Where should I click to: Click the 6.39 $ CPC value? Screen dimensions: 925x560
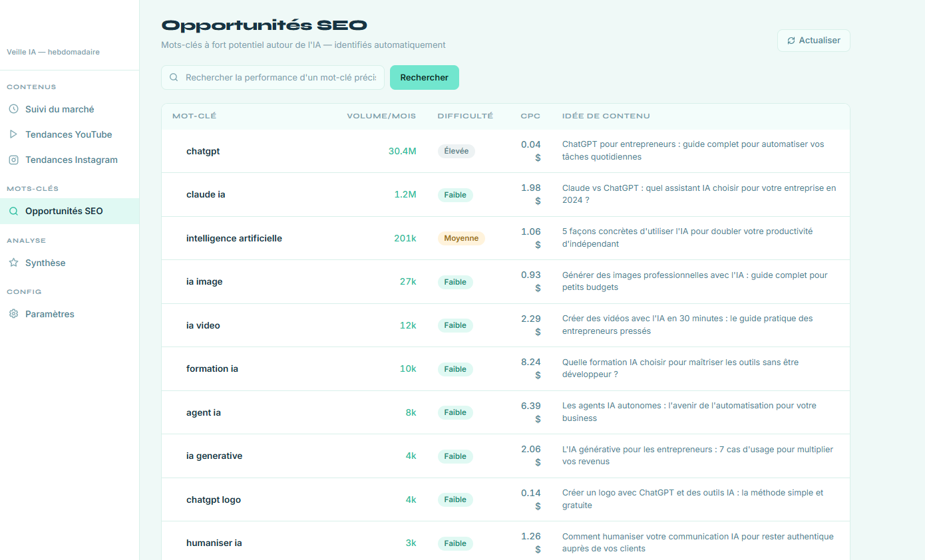pyautogui.click(x=531, y=412)
